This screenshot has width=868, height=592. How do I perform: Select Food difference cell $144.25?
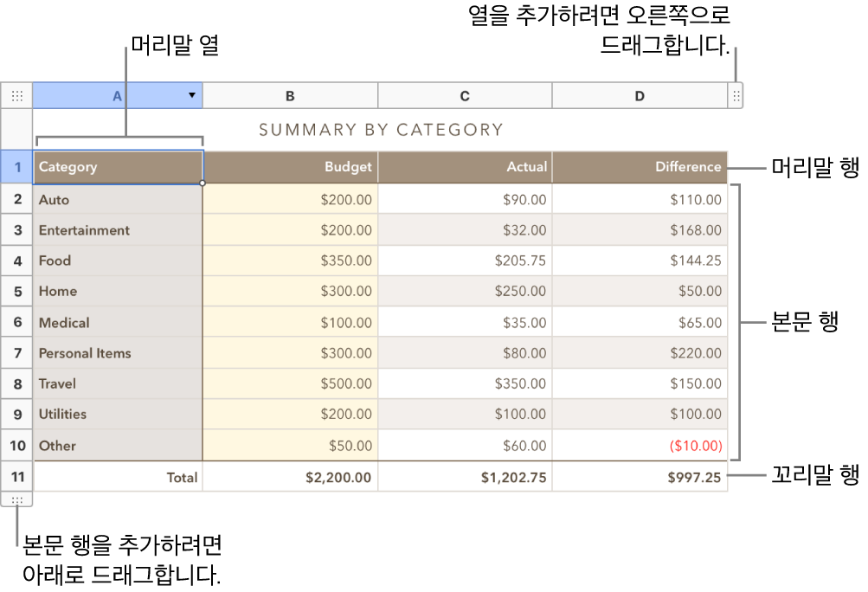(640, 261)
